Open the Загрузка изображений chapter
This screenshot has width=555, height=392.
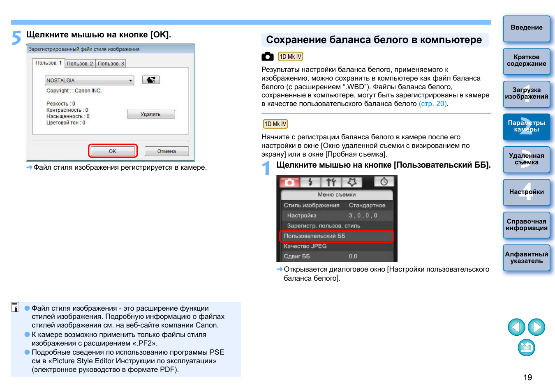[527, 94]
